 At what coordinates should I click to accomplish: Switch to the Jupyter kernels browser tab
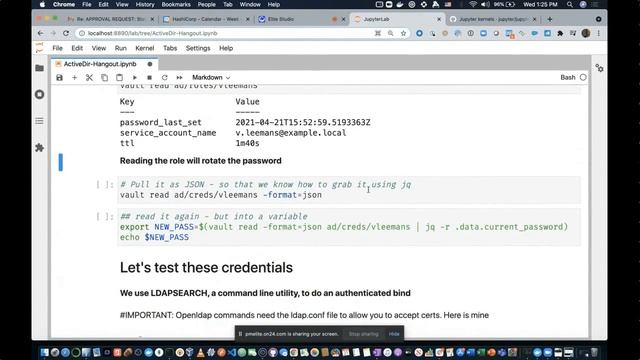[493, 19]
